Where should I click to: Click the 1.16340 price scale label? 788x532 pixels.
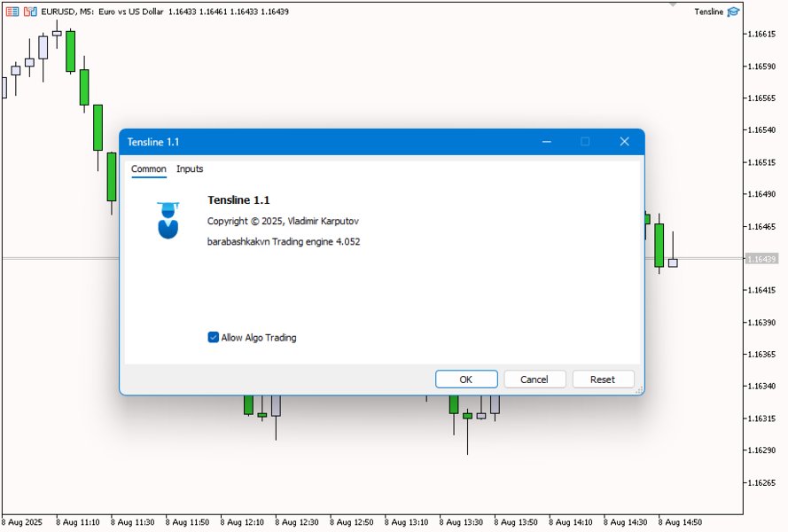(761, 387)
